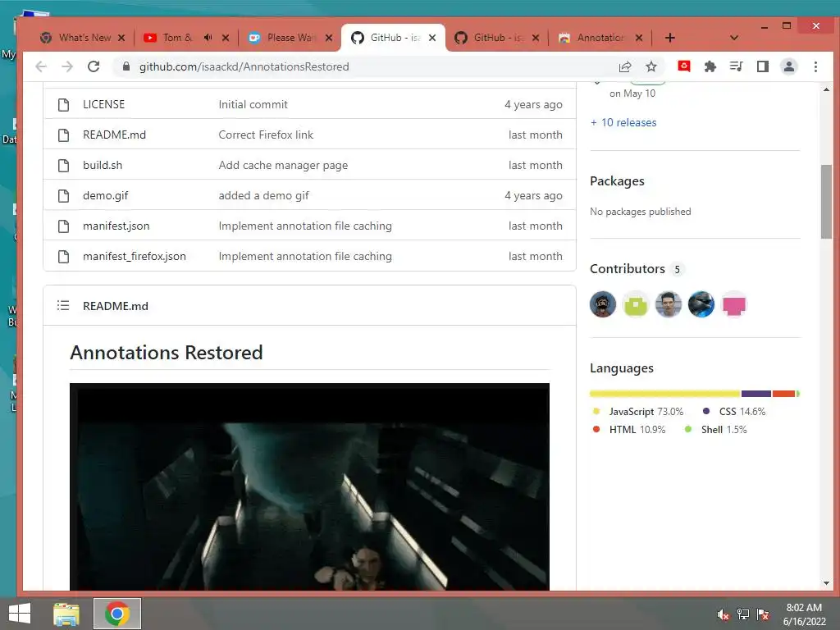
Task: Open the third contributor avatar
Action: 668,304
